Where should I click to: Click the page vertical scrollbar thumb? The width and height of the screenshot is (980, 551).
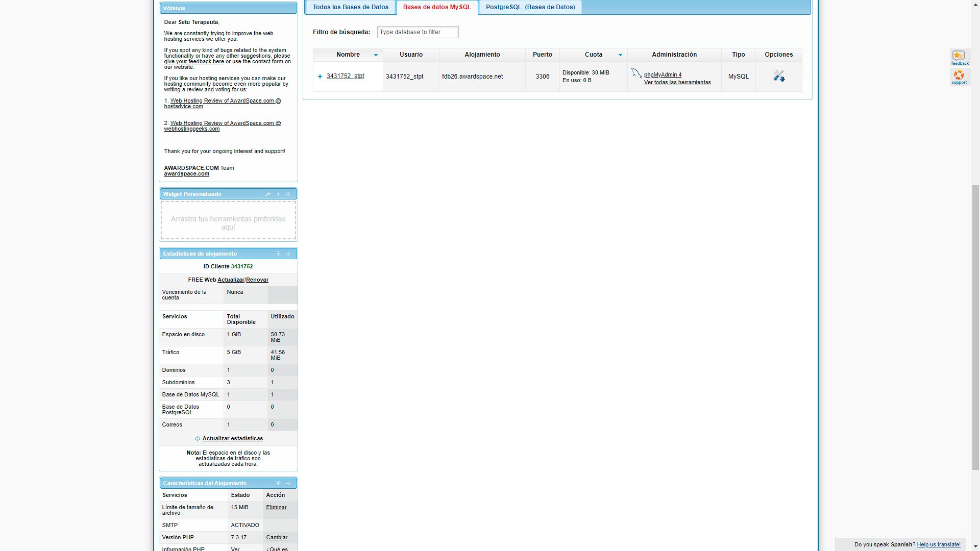pyautogui.click(x=975, y=327)
